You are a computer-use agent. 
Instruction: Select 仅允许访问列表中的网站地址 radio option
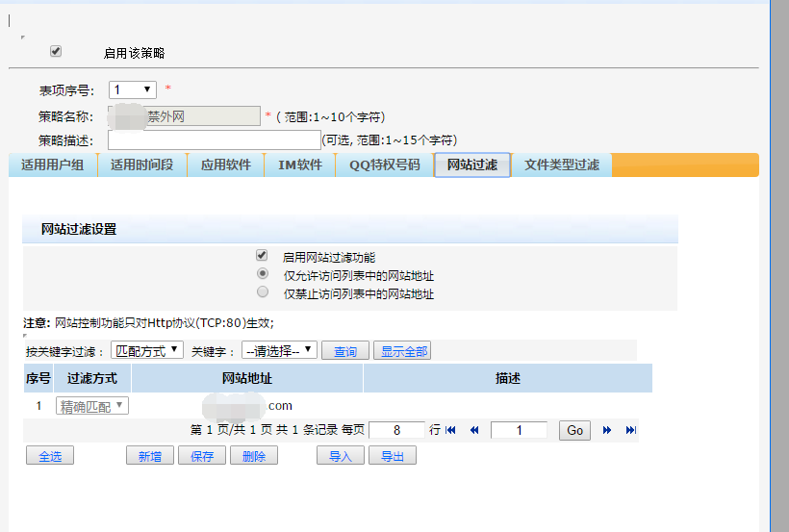263,274
